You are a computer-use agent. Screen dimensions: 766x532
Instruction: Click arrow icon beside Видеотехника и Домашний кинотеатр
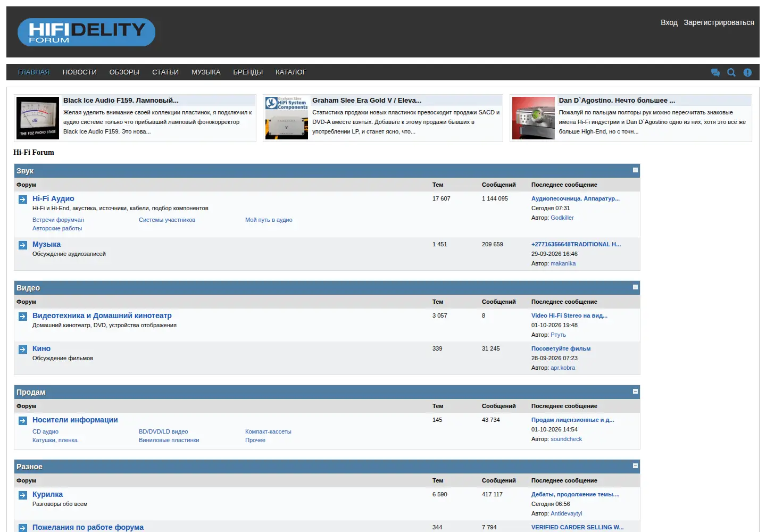[x=23, y=317]
